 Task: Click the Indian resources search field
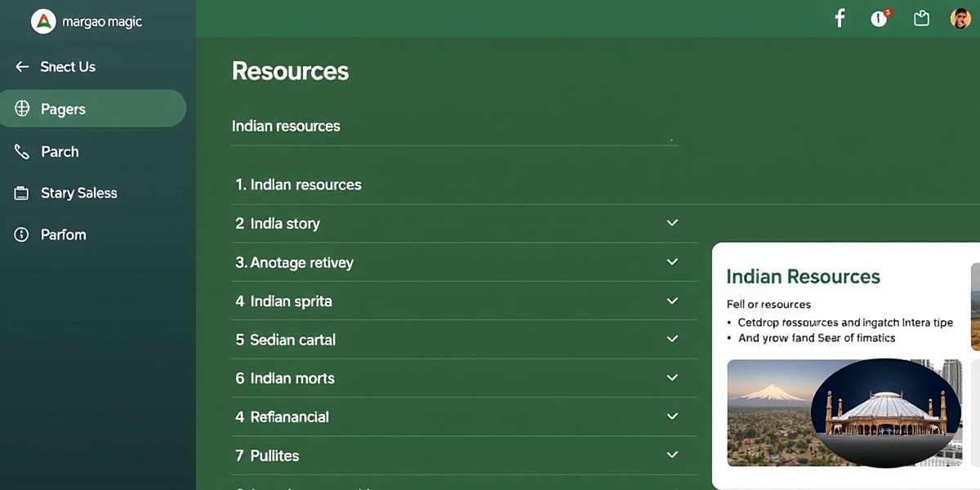coord(453,127)
